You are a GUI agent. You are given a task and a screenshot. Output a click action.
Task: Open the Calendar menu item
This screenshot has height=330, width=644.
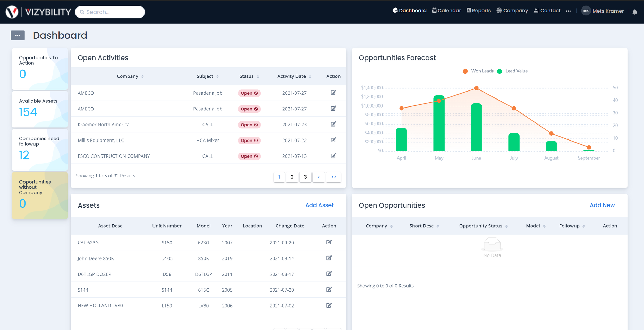pos(446,11)
